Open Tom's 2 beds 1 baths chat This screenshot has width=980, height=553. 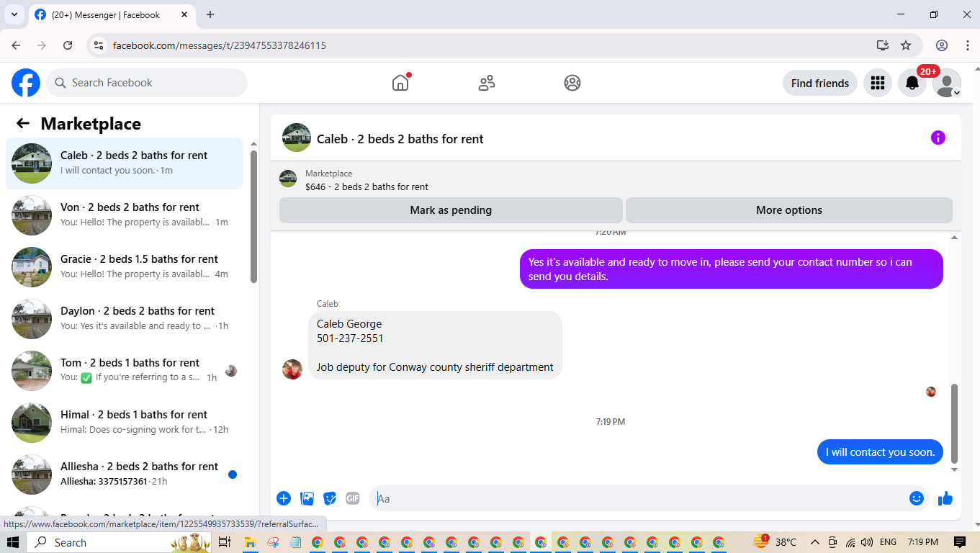coord(124,370)
